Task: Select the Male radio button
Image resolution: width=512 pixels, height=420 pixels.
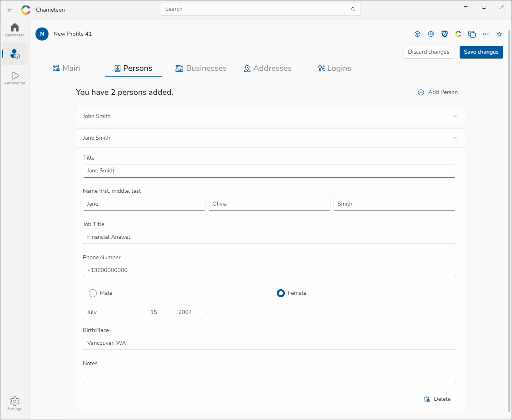Action: click(x=93, y=293)
